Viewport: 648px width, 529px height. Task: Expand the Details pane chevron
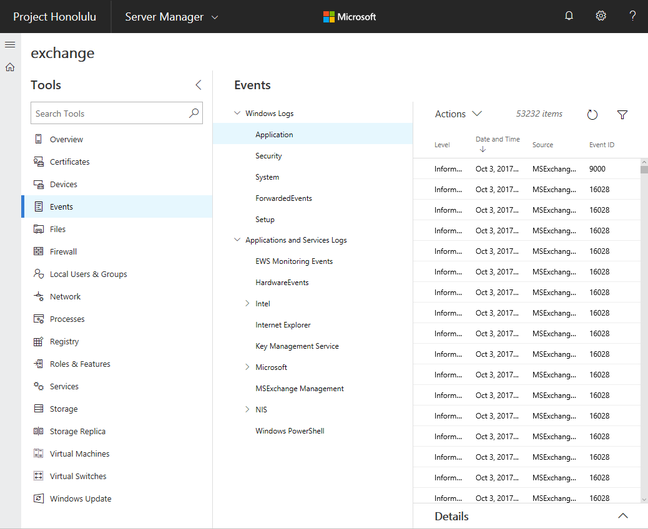623,515
